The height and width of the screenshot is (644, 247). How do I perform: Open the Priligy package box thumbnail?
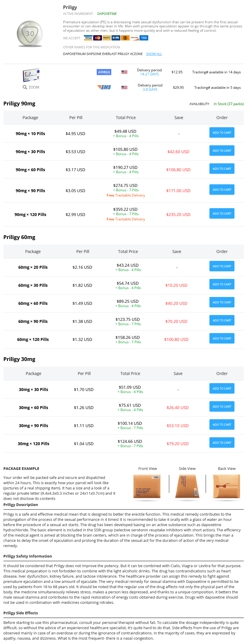31,75
